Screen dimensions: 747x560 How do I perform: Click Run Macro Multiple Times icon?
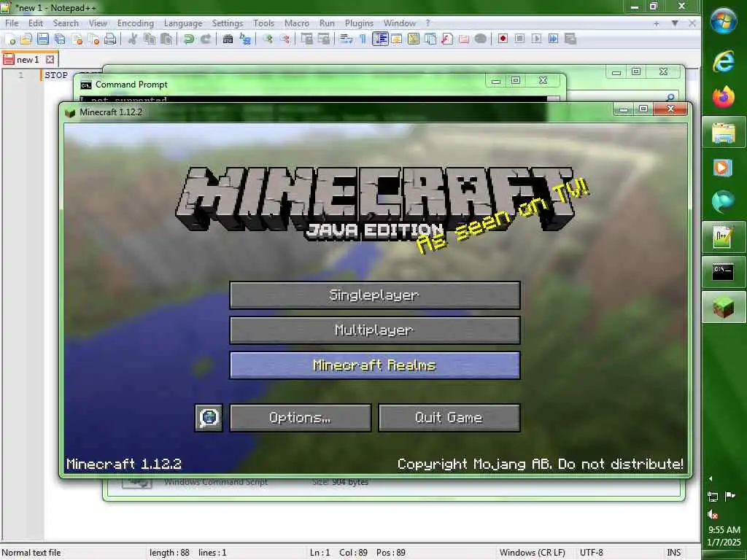(x=553, y=39)
